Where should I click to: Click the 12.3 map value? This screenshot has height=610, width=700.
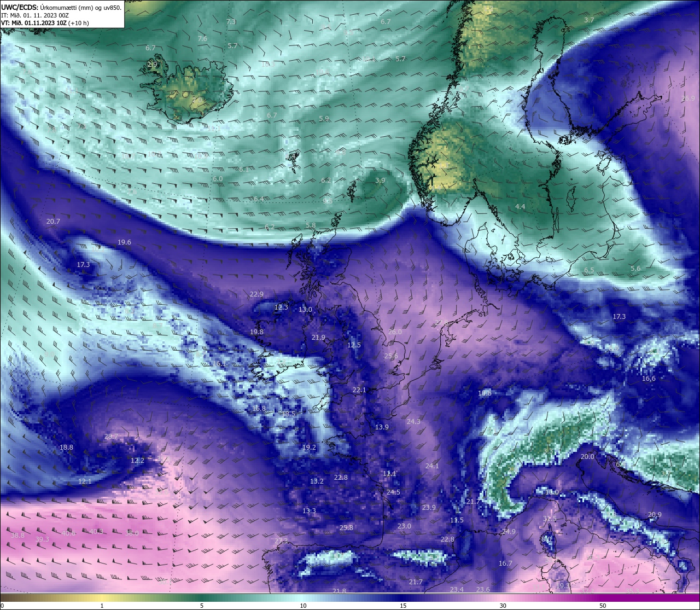coord(281,307)
